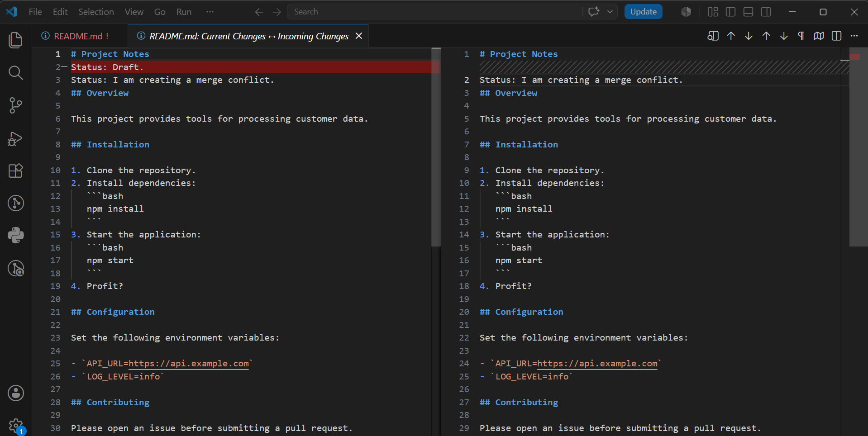Open the File menu
The width and height of the screenshot is (868, 436).
tap(35, 12)
